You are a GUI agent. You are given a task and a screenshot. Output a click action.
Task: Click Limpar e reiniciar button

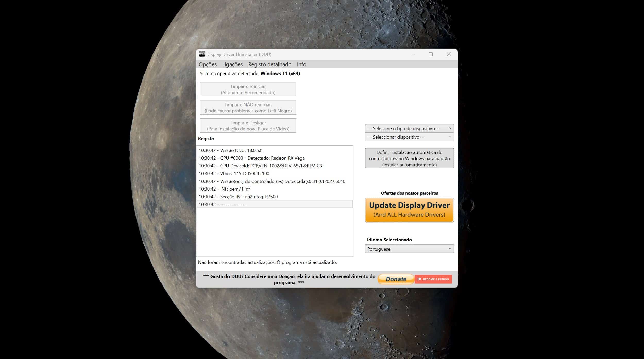pos(248,89)
